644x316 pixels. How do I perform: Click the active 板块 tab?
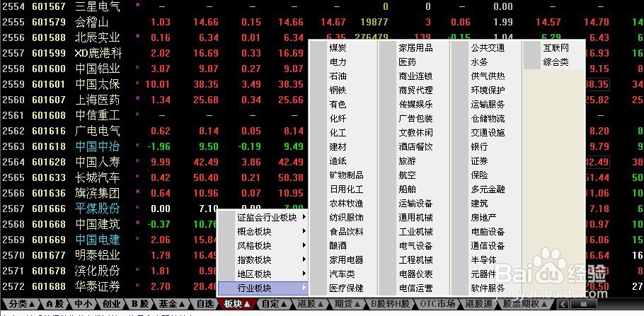[237, 304]
